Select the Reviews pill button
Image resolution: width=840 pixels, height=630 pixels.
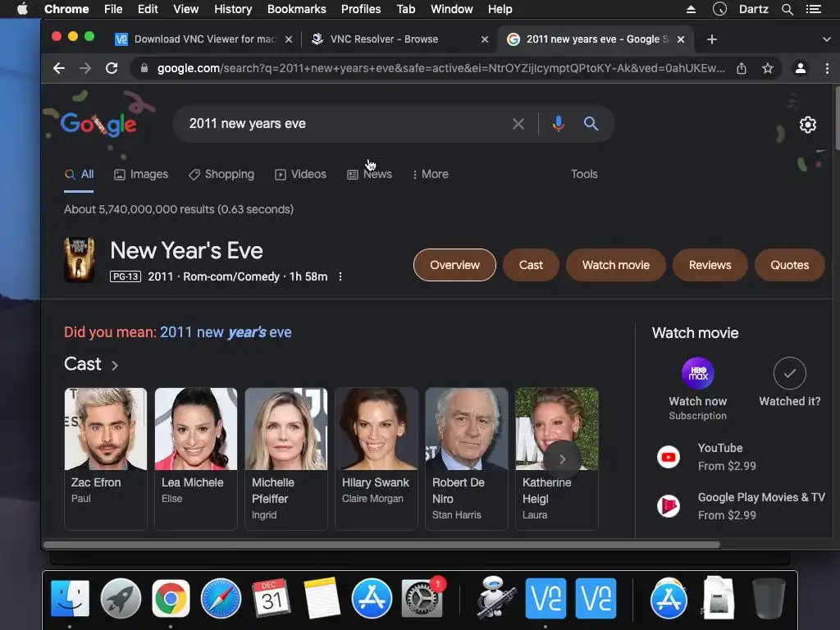pos(710,265)
